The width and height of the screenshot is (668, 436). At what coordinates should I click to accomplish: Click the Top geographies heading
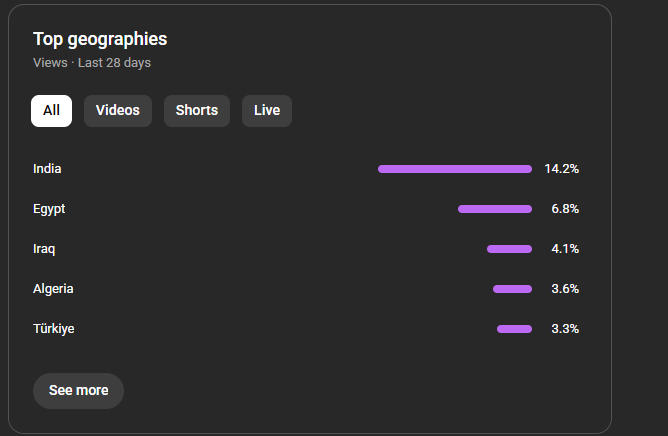click(x=100, y=39)
